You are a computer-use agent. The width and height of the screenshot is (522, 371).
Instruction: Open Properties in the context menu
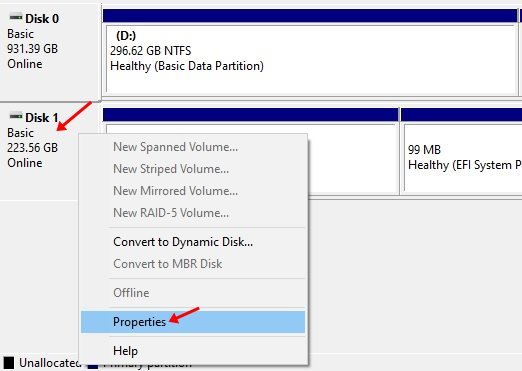(193, 322)
